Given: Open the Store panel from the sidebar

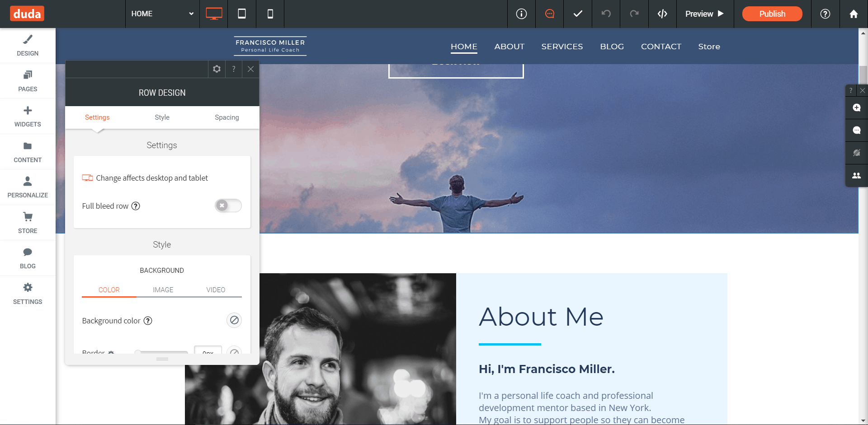Looking at the screenshot, I should click(28, 222).
